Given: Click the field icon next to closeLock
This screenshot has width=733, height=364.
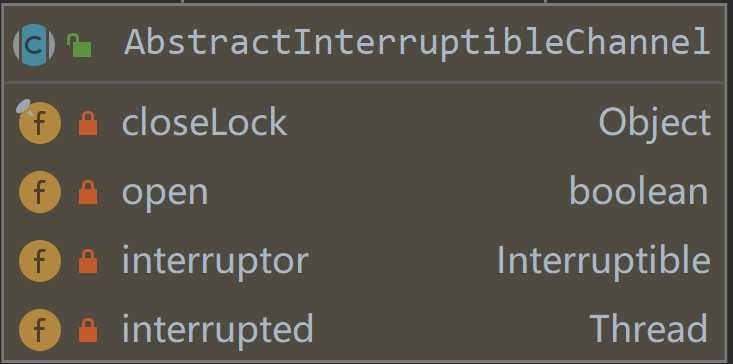Looking at the screenshot, I should click(x=40, y=123).
